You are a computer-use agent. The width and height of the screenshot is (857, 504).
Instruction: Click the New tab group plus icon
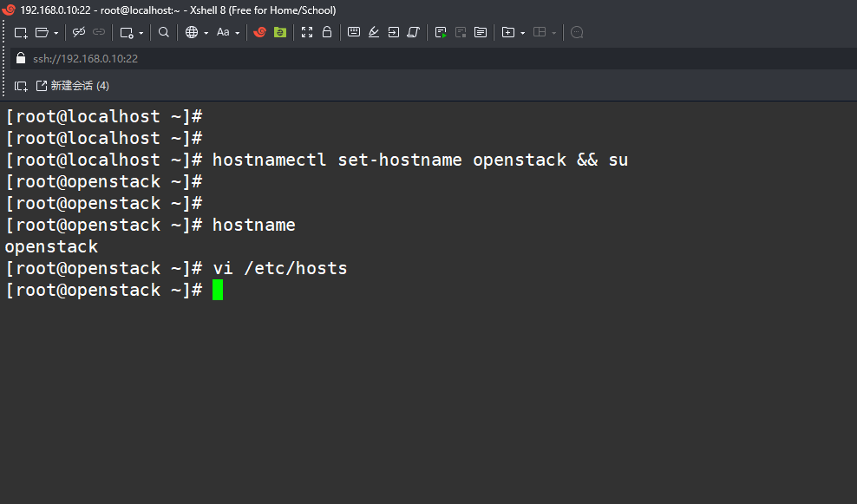click(x=508, y=32)
